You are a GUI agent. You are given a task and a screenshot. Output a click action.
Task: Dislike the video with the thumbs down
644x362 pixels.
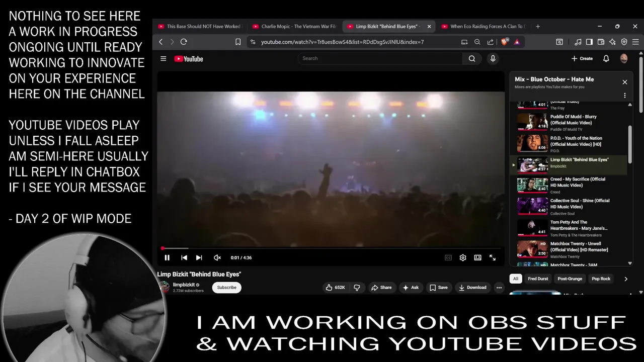357,288
